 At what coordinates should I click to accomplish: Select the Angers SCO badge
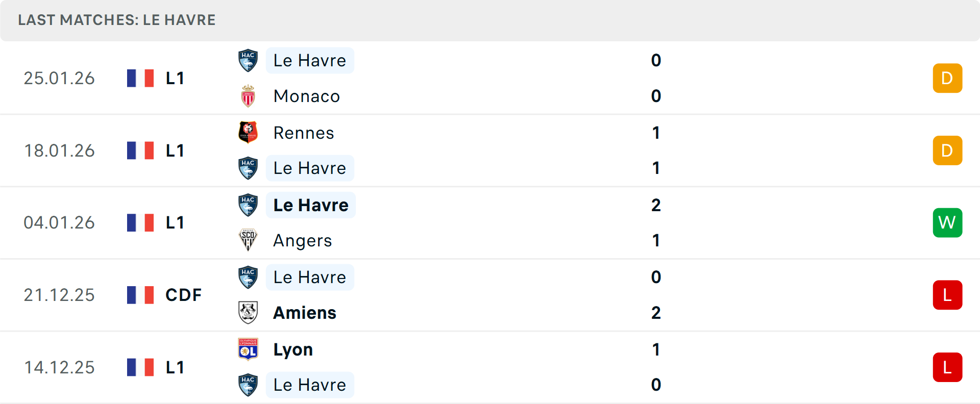pyautogui.click(x=248, y=240)
